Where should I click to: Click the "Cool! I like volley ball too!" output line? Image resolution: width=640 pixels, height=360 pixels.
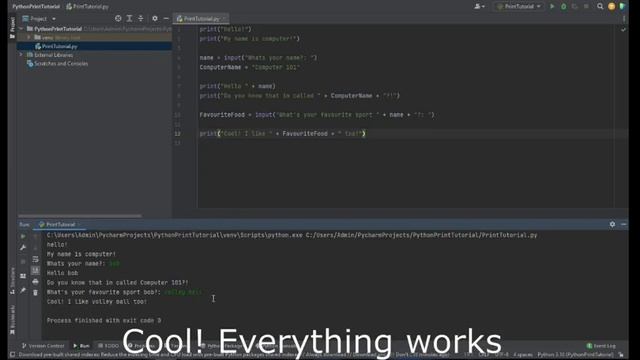coord(97,302)
